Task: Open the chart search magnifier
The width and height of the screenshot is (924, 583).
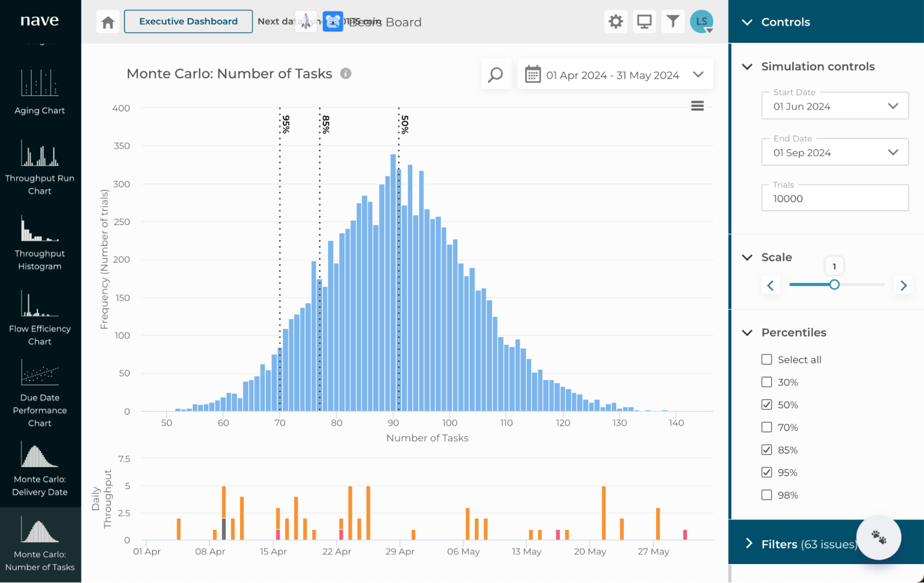Action: 496,74
